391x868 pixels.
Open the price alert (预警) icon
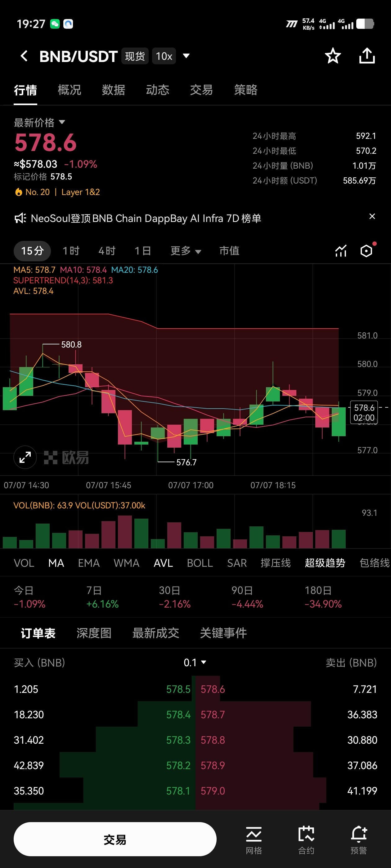(359, 840)
